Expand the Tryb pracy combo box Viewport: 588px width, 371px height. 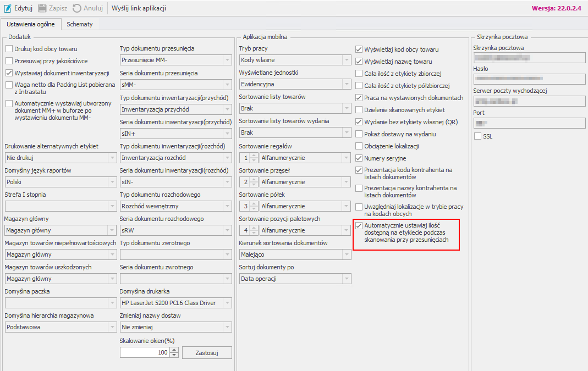point(346,60)
